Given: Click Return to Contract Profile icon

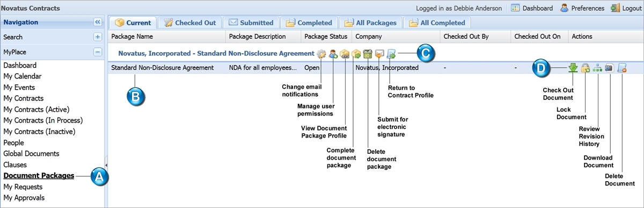Looking at the screenshot, I should pyautogui.click(x=391, y=54).
